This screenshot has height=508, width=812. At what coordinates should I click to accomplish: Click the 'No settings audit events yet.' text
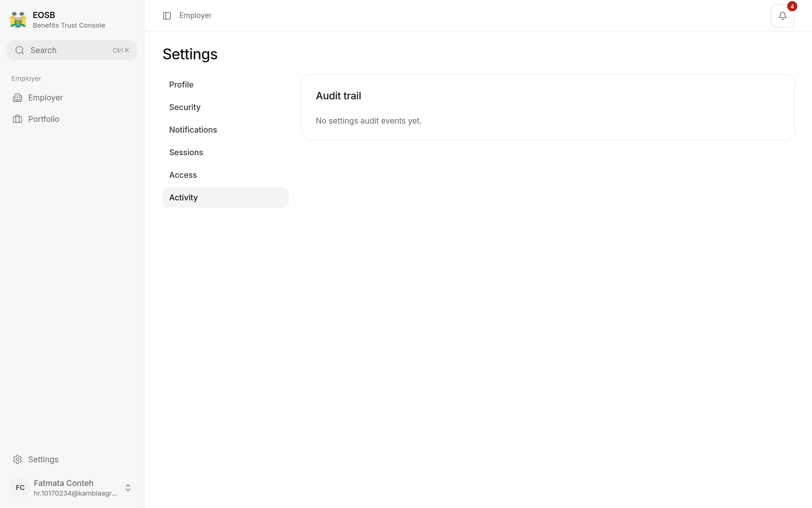click(x=369, y=121)
